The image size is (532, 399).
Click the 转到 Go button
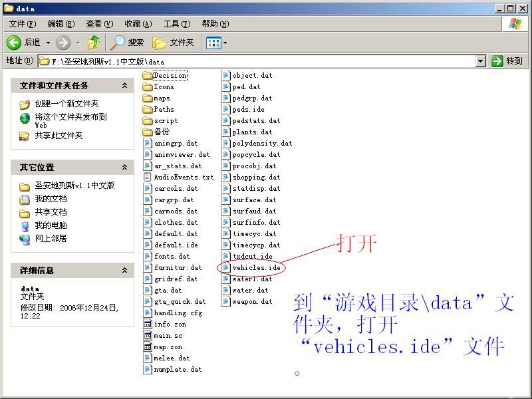coord(507,61)
